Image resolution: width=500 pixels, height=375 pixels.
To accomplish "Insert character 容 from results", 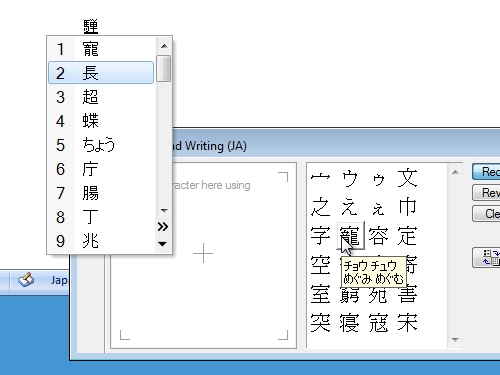I will coord(379,236).
